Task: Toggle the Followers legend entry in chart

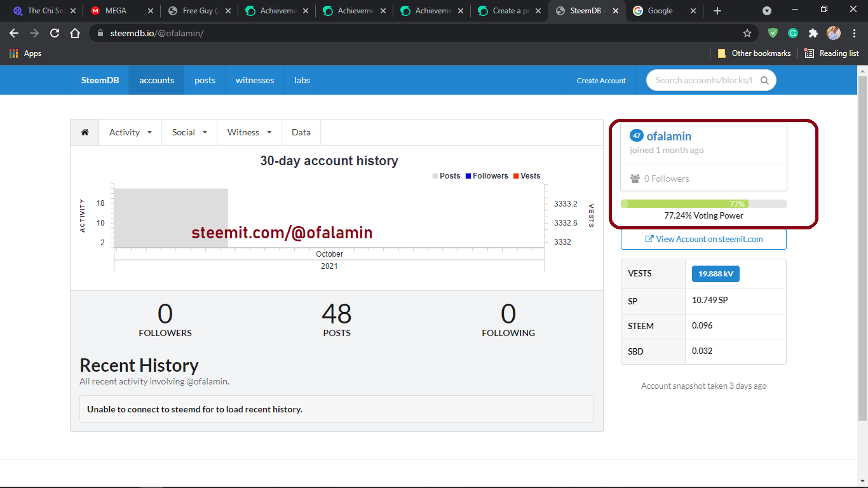Action: (487, 176)
